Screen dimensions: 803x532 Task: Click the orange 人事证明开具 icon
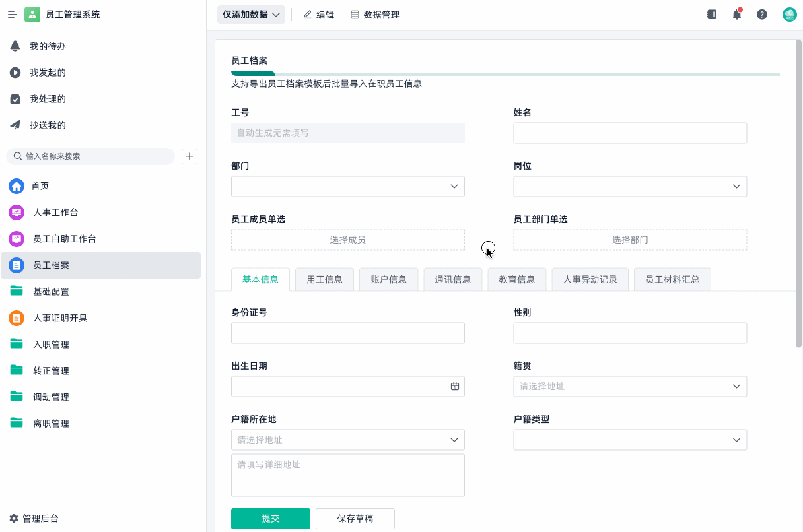[x=17, y=318]
